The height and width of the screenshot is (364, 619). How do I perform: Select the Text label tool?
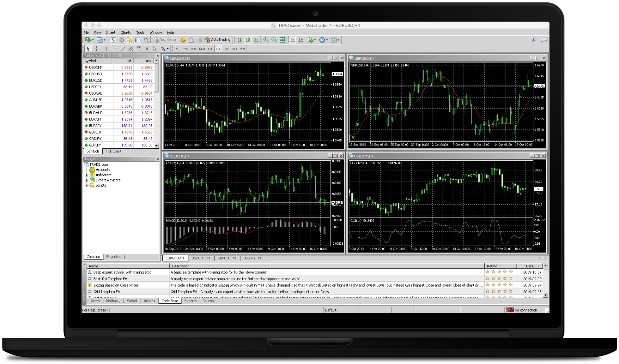pyautogui.click(x=147, y=49)
